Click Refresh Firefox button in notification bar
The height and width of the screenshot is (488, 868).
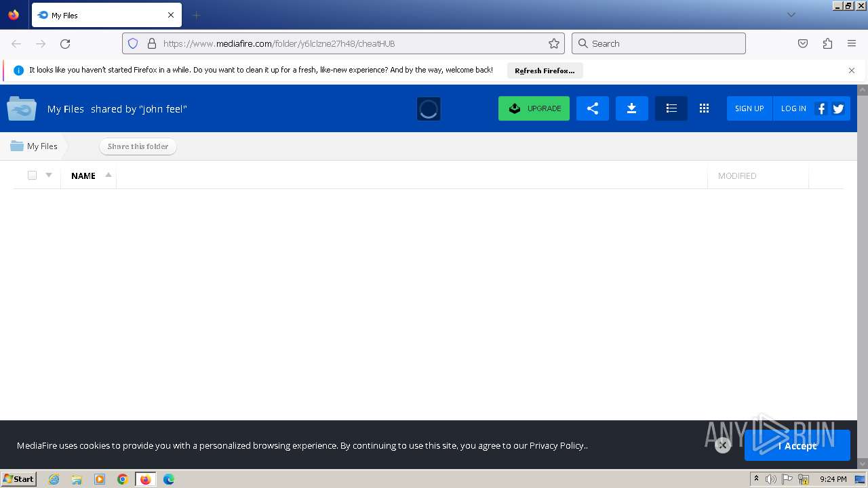(x=545, y=70)
